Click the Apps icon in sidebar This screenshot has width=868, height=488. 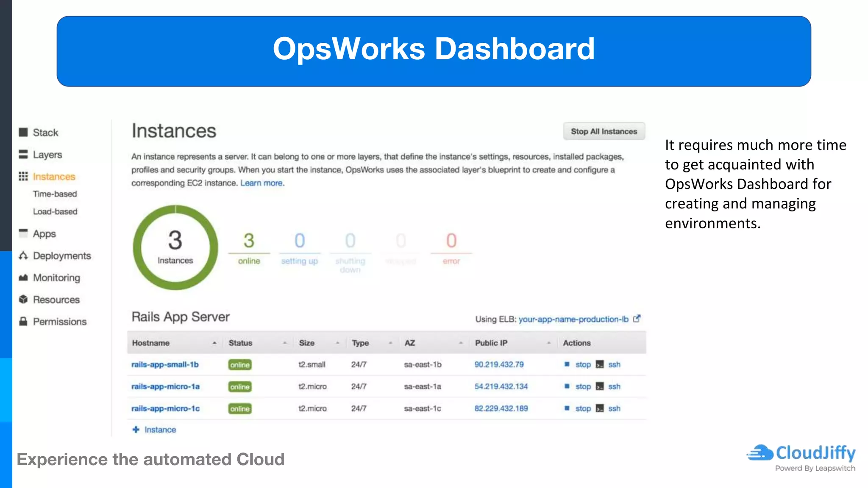(23, 233)
